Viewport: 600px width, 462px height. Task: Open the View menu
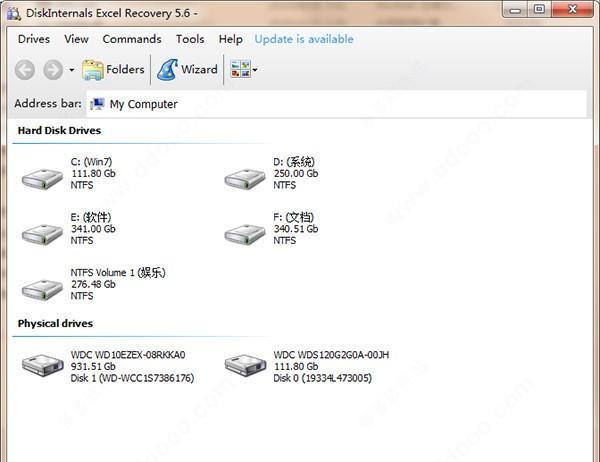coord(76,39)
